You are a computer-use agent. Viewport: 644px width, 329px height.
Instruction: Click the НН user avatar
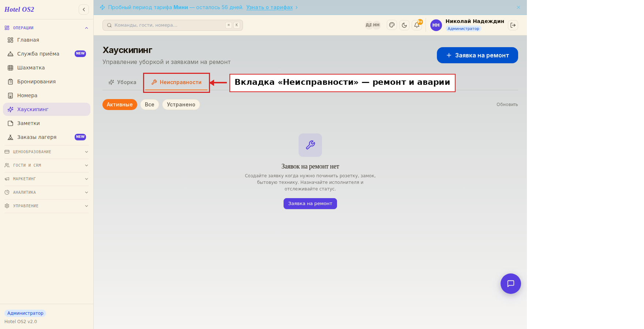(x=436, y=25)
